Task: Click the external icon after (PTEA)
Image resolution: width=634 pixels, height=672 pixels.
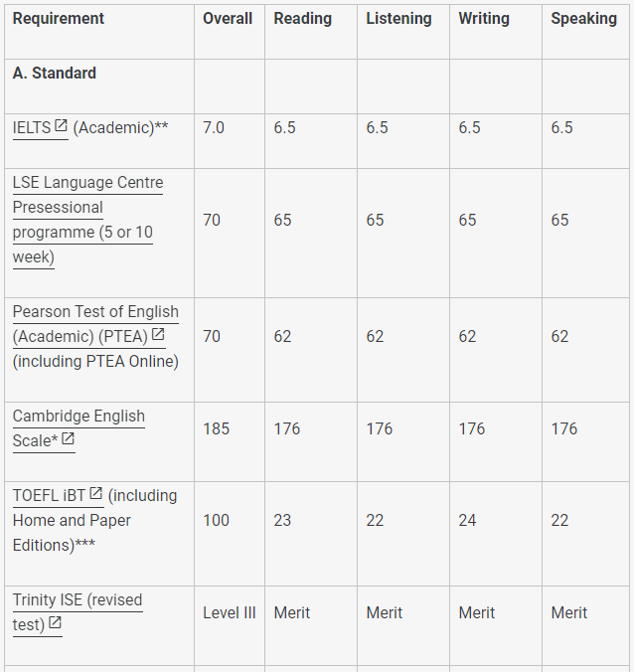Action: pos(158,334)
